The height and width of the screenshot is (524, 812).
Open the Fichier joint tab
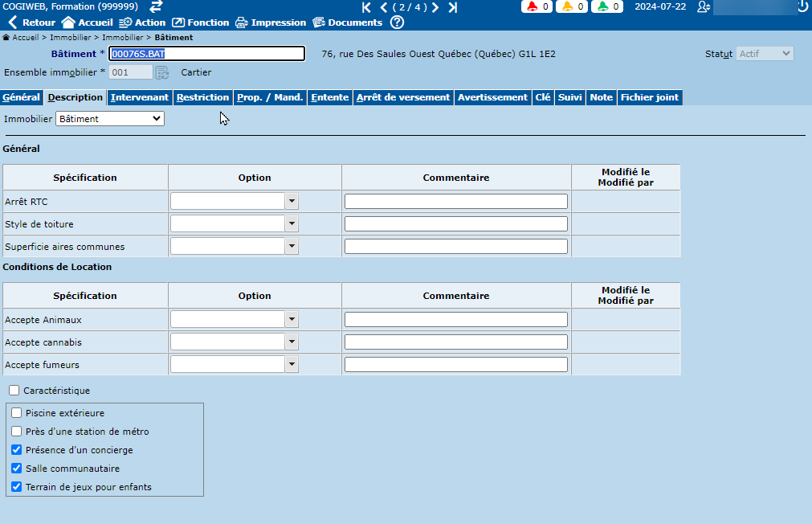[x=649, y=97]
